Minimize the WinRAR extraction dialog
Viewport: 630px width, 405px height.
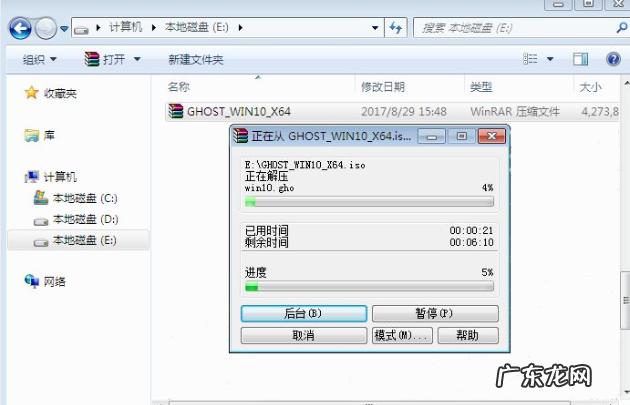coord(432,136)
